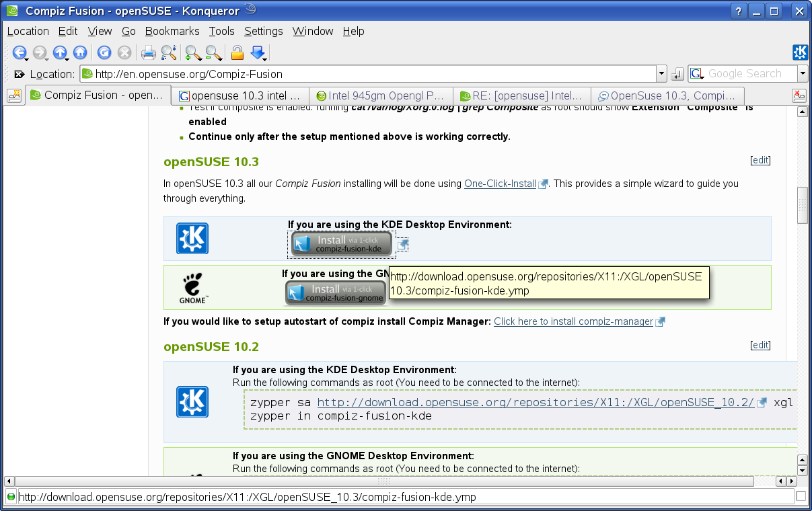Clear the location bar with black X
This screenshot has width=812, height=511.
(x=20, y=74)
